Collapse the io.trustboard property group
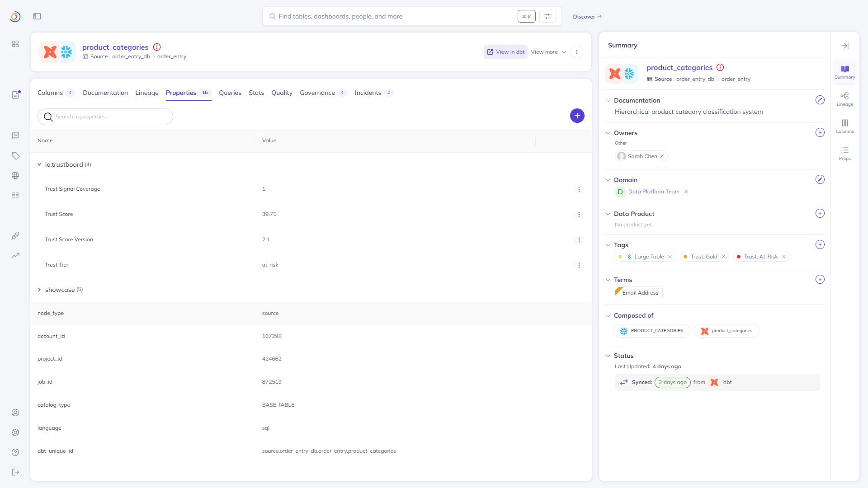868x488 pixels. click(x=39, y=164)
